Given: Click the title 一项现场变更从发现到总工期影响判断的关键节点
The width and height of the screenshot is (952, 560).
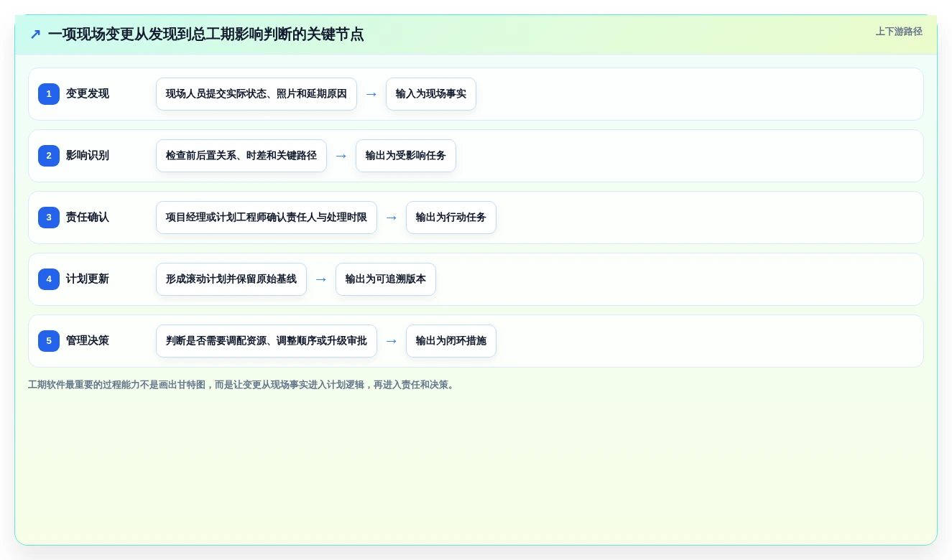Looking at the screenshot, I should click(x=206, y=34).
